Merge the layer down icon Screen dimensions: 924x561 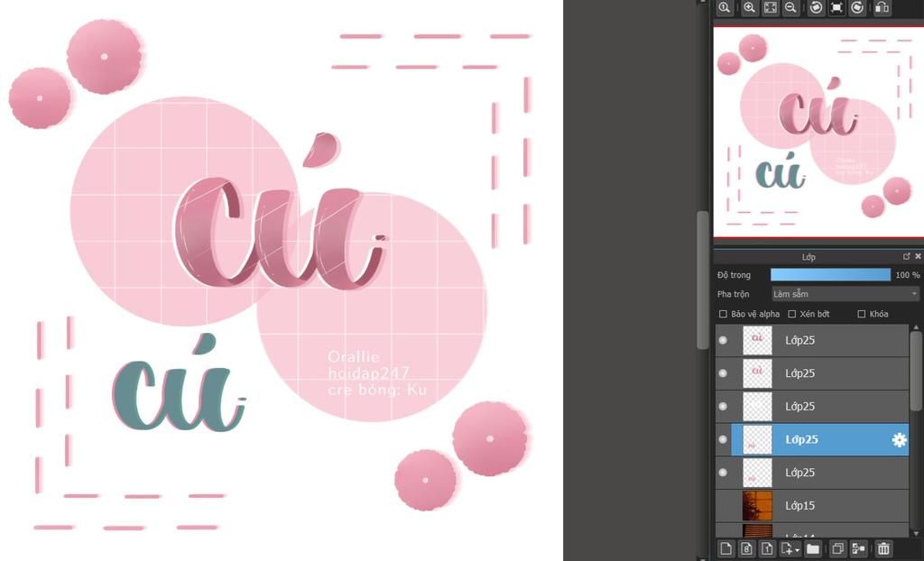858,548
